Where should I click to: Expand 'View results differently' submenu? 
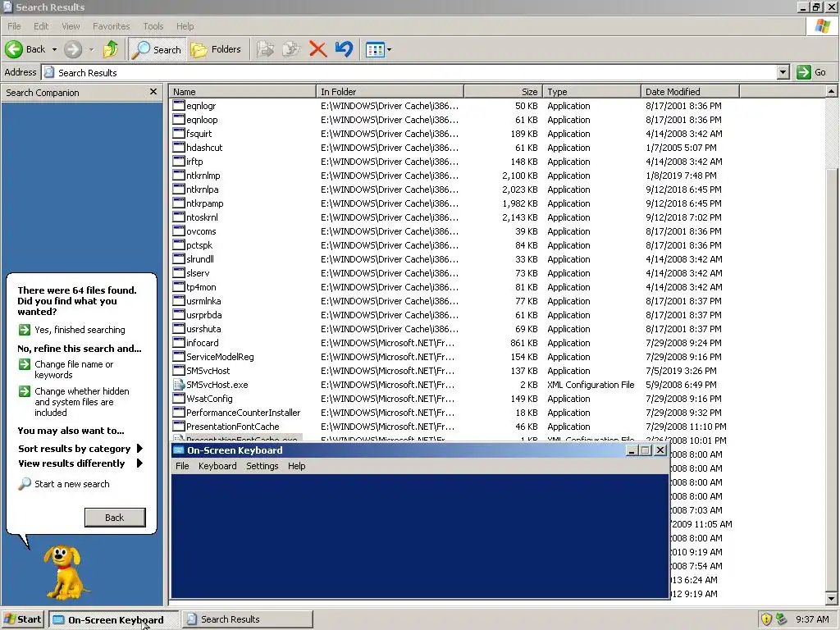point(80,464)
